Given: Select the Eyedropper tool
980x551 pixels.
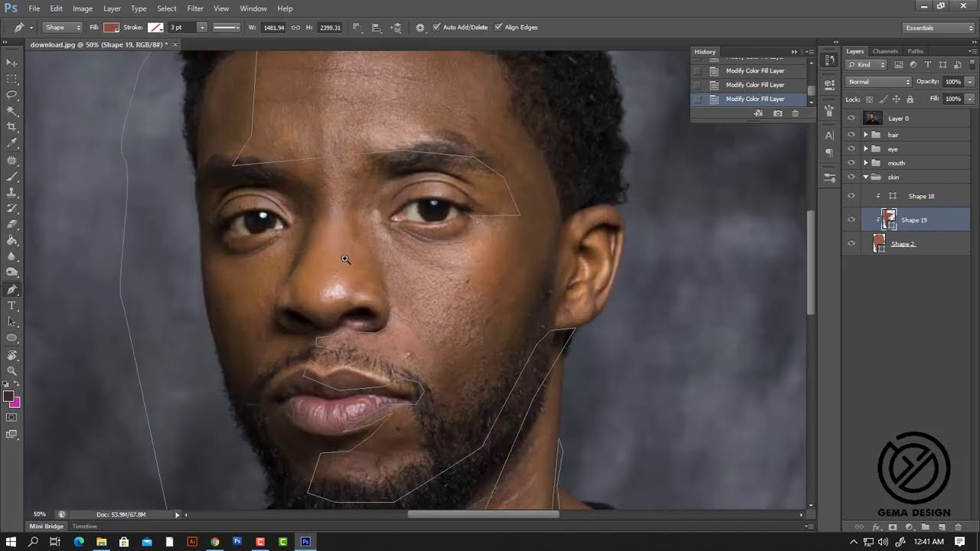Looking at the screenshot, I should click(11, 143).
